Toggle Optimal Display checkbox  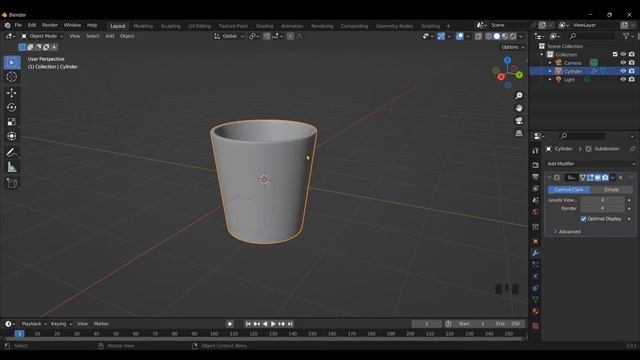point(583,219)
